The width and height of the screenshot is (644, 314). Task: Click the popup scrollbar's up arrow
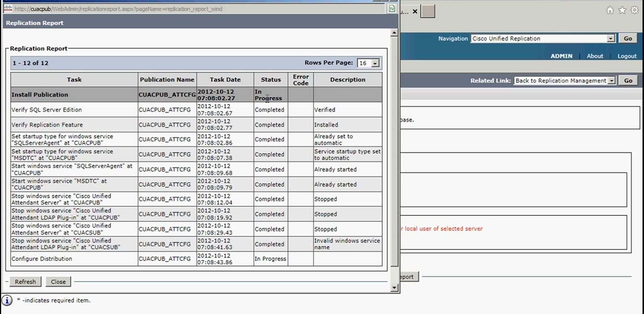[394, 33]
